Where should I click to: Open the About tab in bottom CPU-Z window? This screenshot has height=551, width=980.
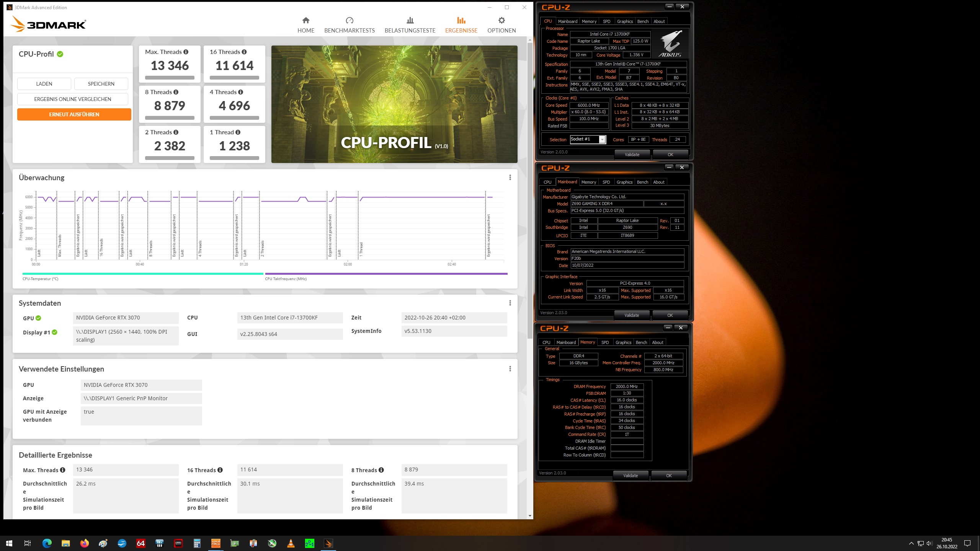point(658,342)
